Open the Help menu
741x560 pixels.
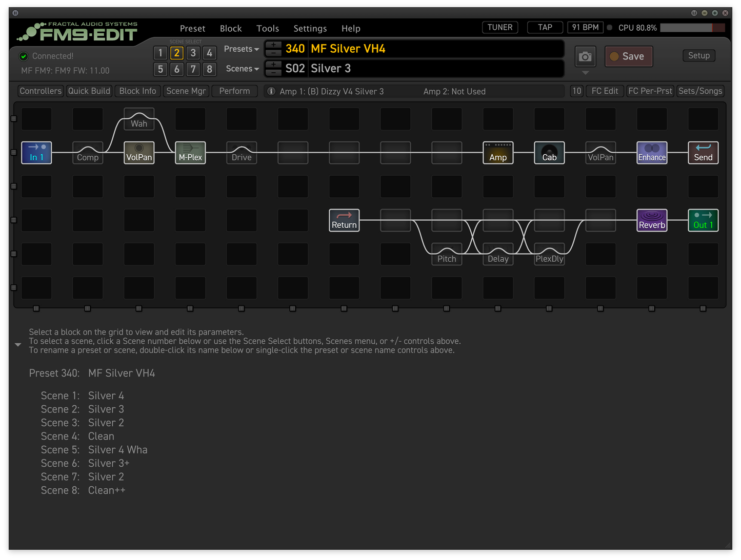(x=351, y=29)
